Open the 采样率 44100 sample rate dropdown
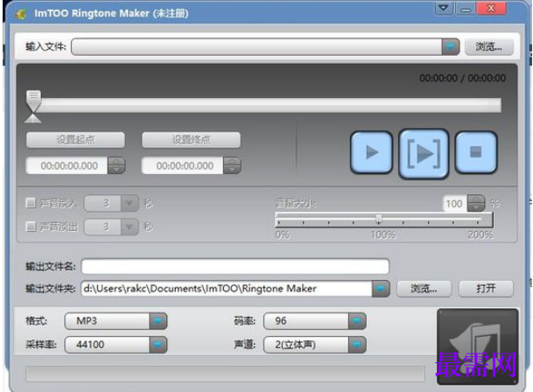Screen dimensions: 533x392 click(158, 345)
